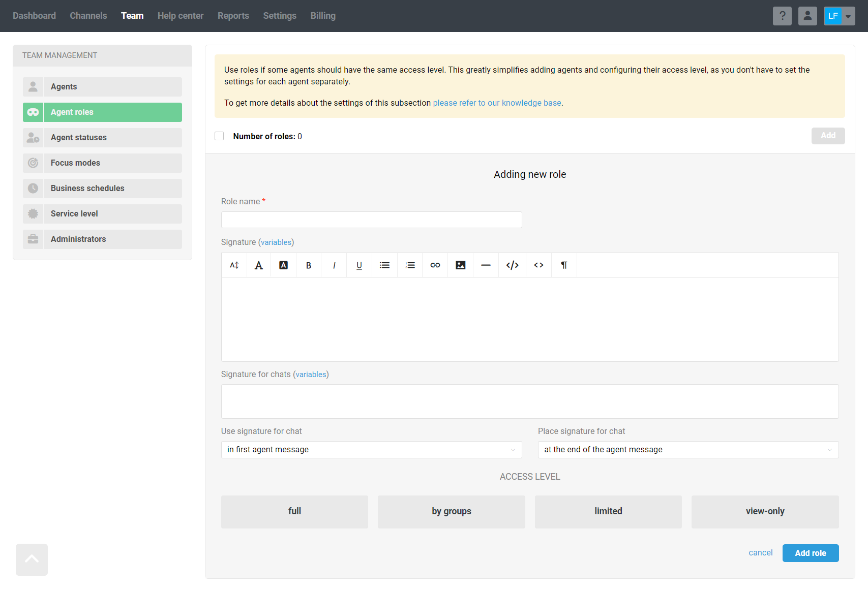Click into Signature for chats text box

click(x=530, y=401)
